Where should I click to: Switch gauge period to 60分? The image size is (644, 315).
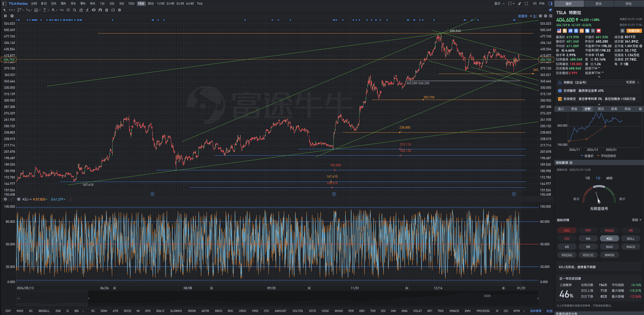pos(609,178)
